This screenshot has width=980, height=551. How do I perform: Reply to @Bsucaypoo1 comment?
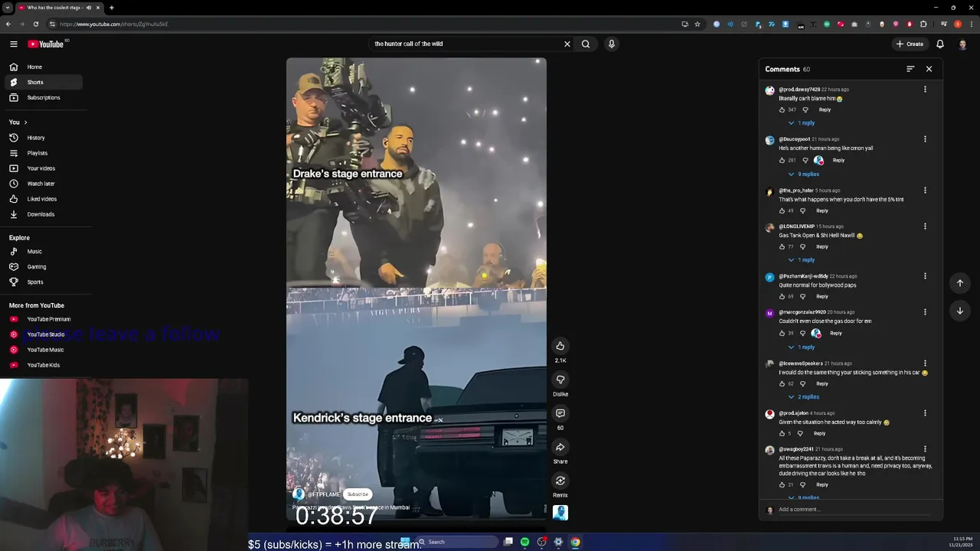pos(838,160)
